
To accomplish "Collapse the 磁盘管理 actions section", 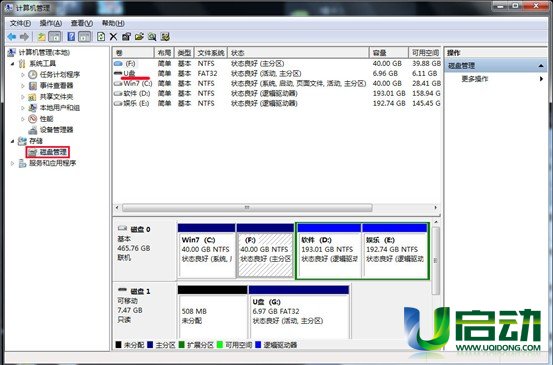I will click(541, 66).
